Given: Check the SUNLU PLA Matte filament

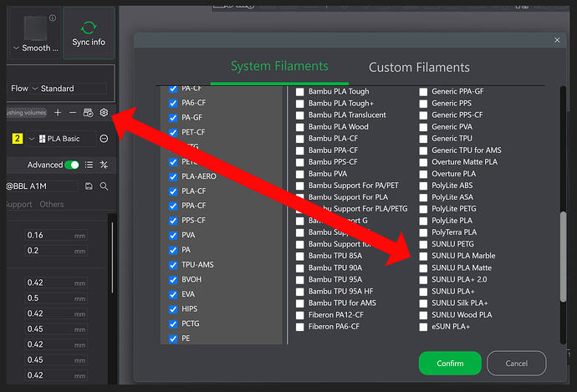Looking at the screenshot, I should [423, 268].
